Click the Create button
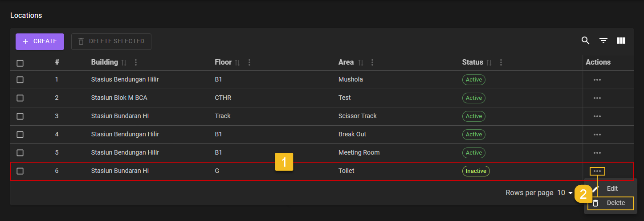Viewport: 644px width, 221px height. (40, 41)
